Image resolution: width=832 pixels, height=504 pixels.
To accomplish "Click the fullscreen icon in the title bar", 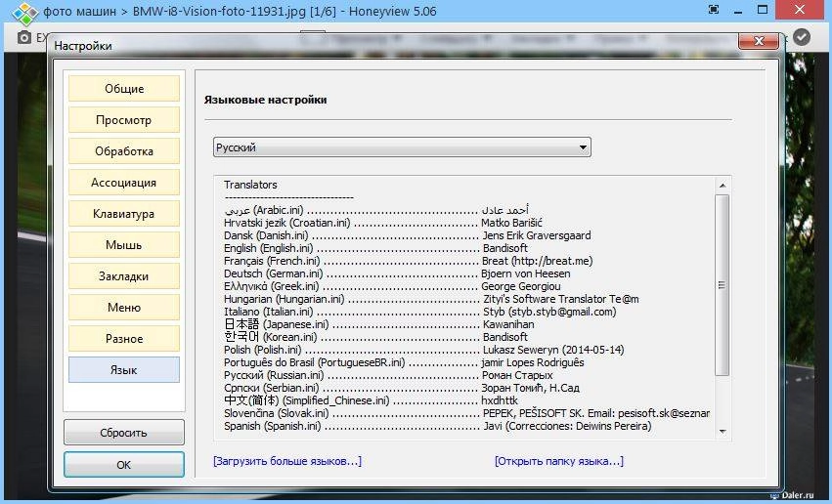I will point(714,10).
